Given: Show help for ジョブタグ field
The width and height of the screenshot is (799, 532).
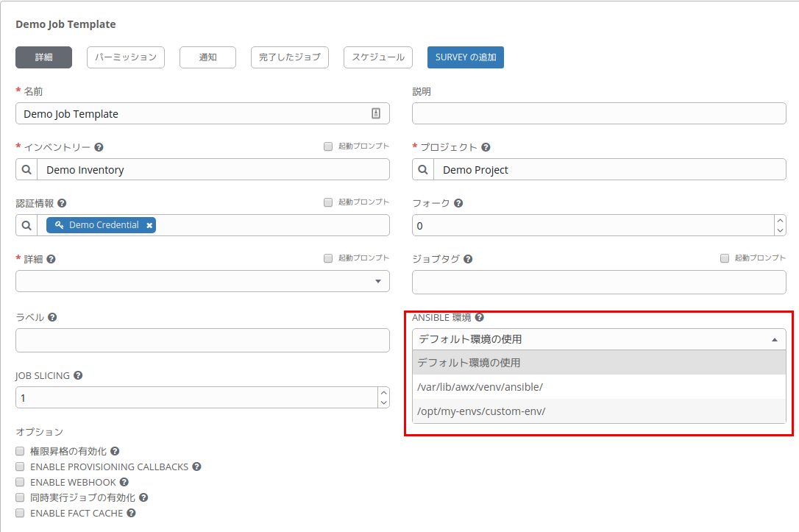Looking at the screenshot, I should point(468,259).
